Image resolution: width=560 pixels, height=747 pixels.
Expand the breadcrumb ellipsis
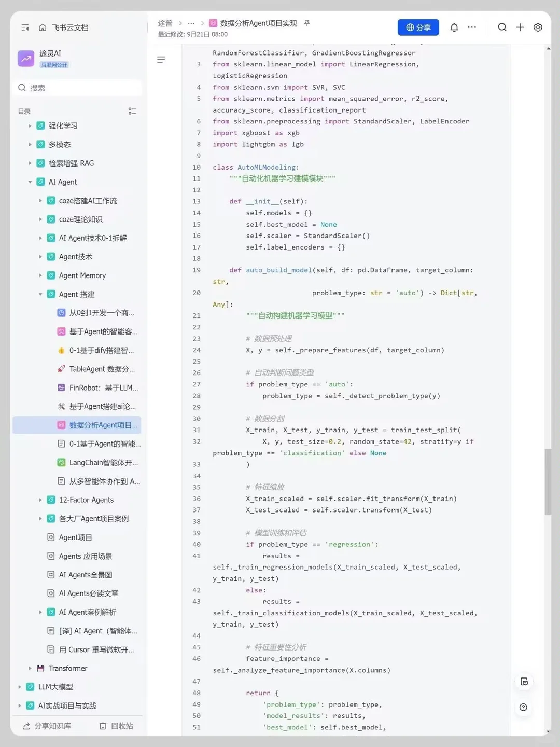(x=191, y=23)
